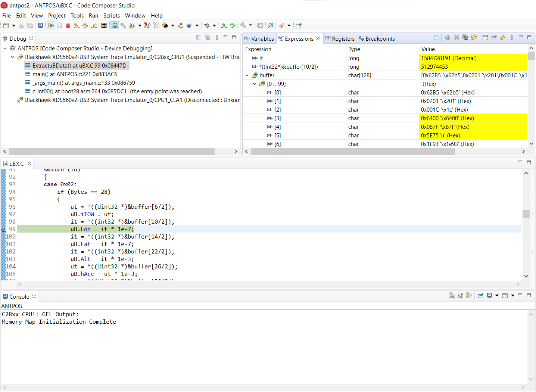Screen dimensions: 536x392
Task: Click the Resume (play) debug icon
Action: 51,25
